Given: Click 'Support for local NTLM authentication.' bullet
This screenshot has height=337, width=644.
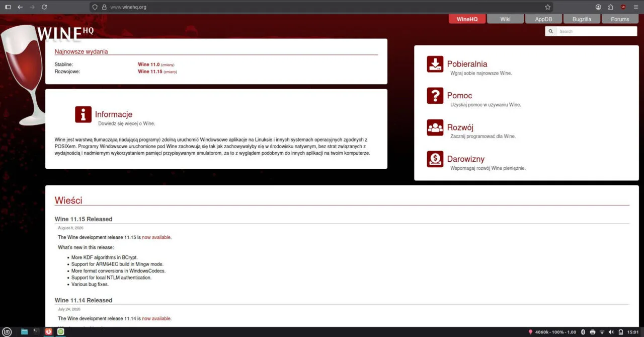Looking at the screenshot, I should pos(111,278).
